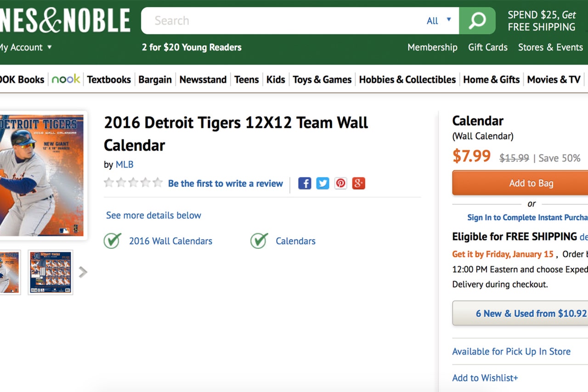Open the Stores & Events link
The height and width of the screenshot is (392, 588).
pyautogui.click(x=550, y=47)
